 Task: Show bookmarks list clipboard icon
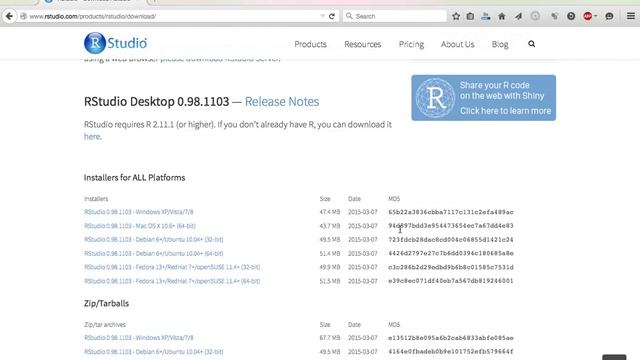[470, 16]
